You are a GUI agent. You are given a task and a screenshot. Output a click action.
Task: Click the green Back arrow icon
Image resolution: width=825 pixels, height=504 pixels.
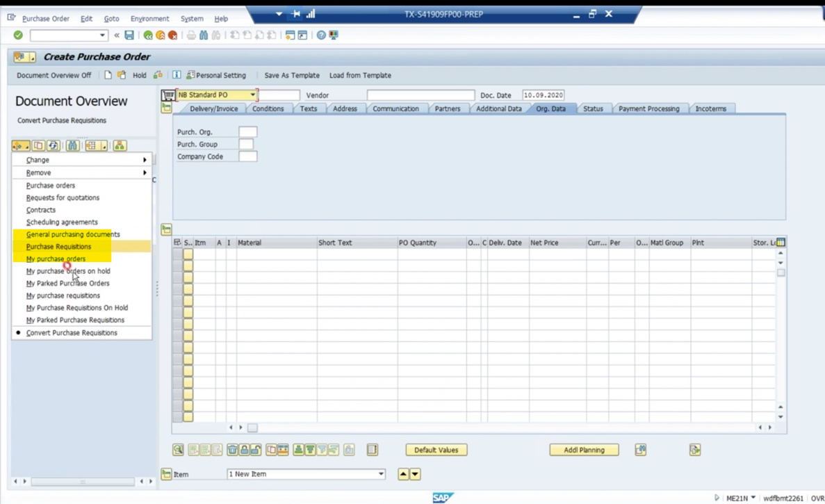(148, 35)
